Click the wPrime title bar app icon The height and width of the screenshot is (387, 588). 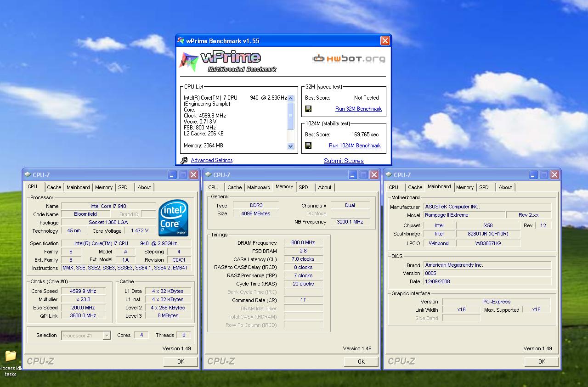181,40
